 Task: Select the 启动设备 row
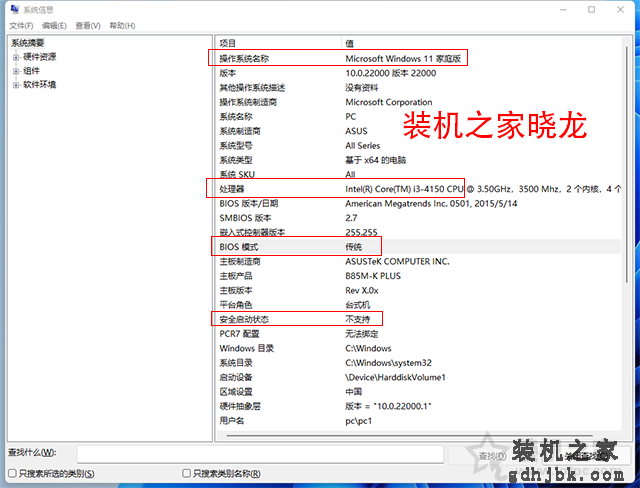coord(418,377)
